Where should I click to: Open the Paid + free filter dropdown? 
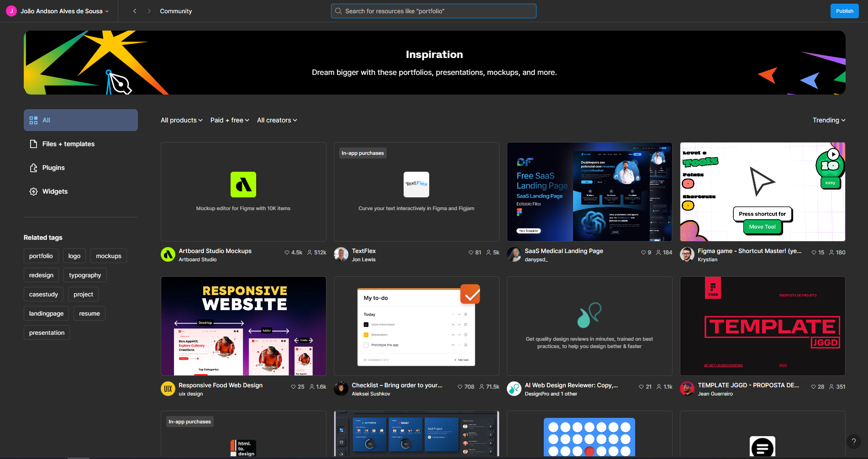click(x=230, y=120)
